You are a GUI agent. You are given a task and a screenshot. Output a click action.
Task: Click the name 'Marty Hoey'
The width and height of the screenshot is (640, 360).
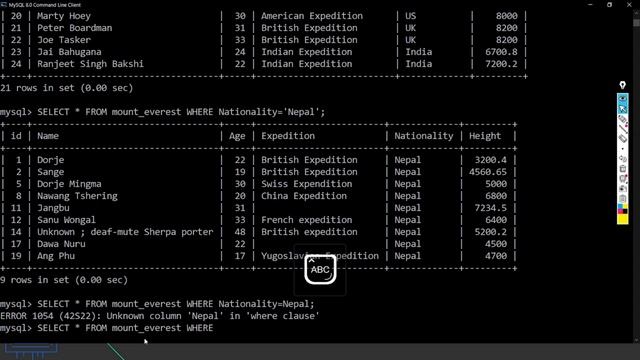click(64, 16)
